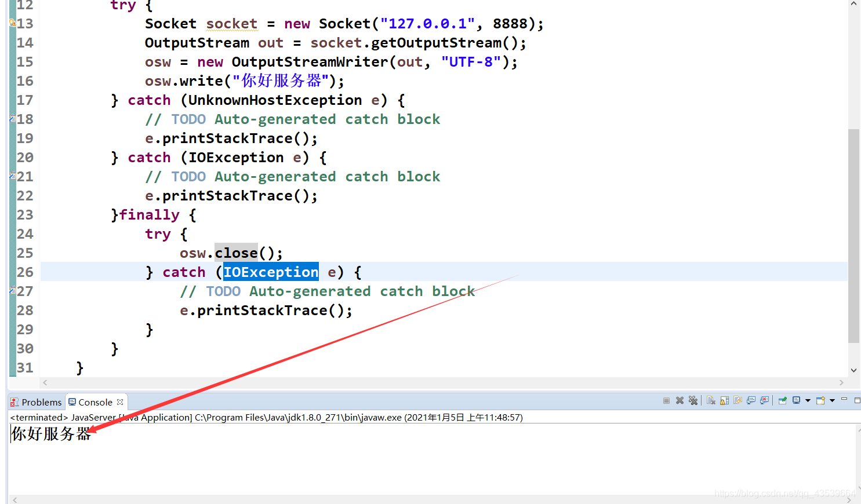Click line number 20 in the gutter

click(x=25, y=158)
